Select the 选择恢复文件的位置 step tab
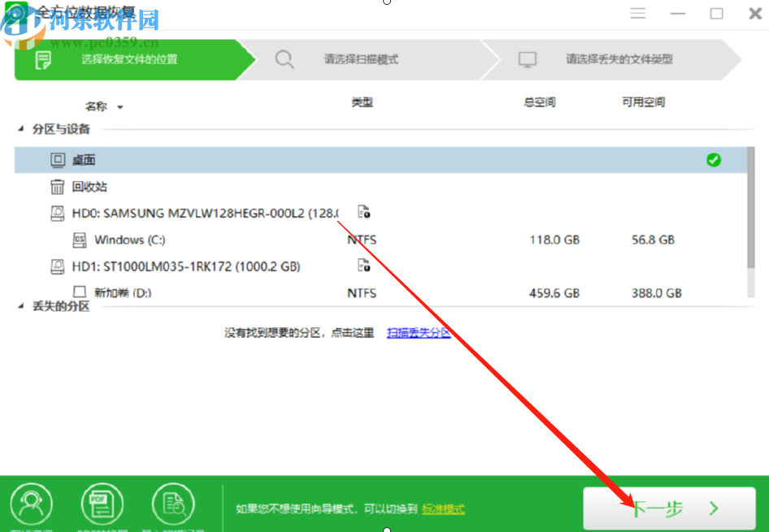 coord(135,60)
